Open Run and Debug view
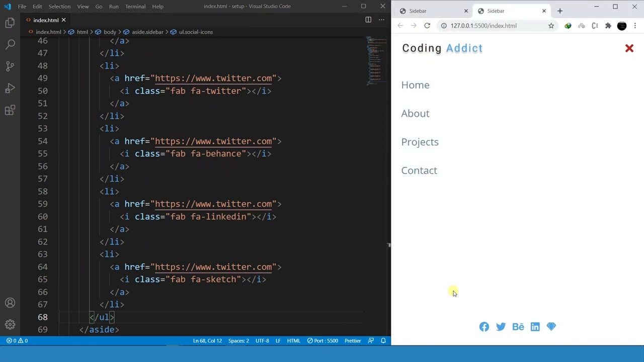 [x=10, y=88]
